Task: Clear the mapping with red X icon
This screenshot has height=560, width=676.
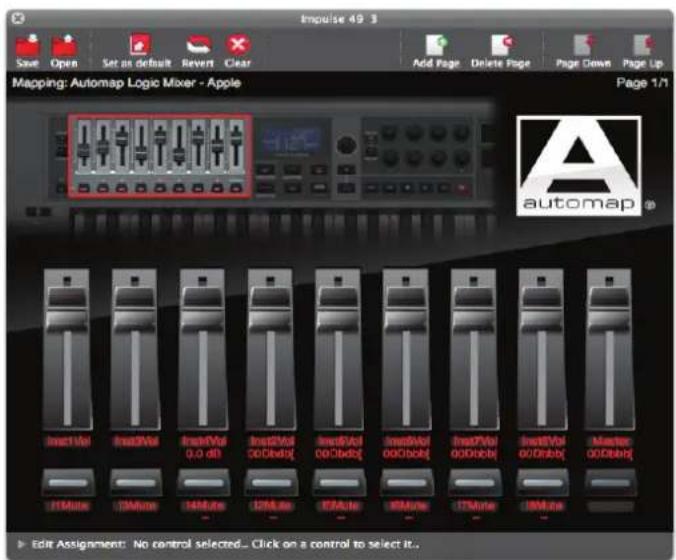Action: (238, 51)
